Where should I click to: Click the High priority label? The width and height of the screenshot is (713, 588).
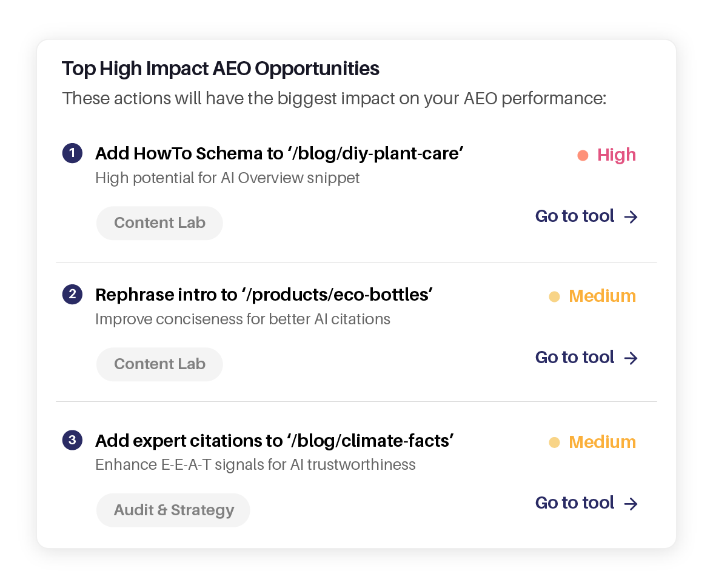[x=616, y=155]
